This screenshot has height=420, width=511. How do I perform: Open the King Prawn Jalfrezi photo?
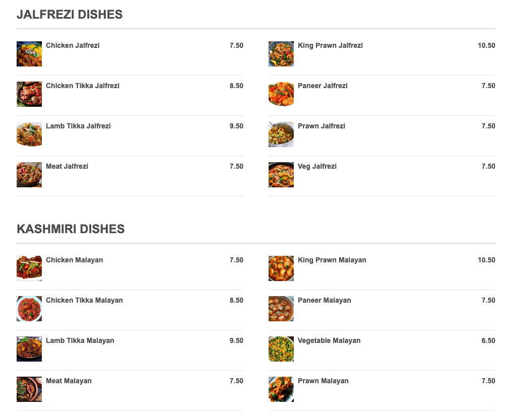coord(281,54)
